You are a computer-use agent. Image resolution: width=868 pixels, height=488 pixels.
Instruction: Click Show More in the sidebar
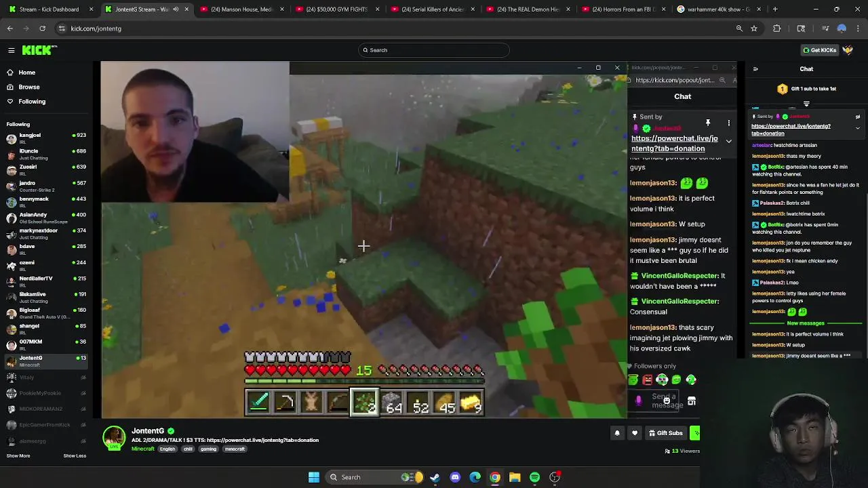(x=18, y=455)
